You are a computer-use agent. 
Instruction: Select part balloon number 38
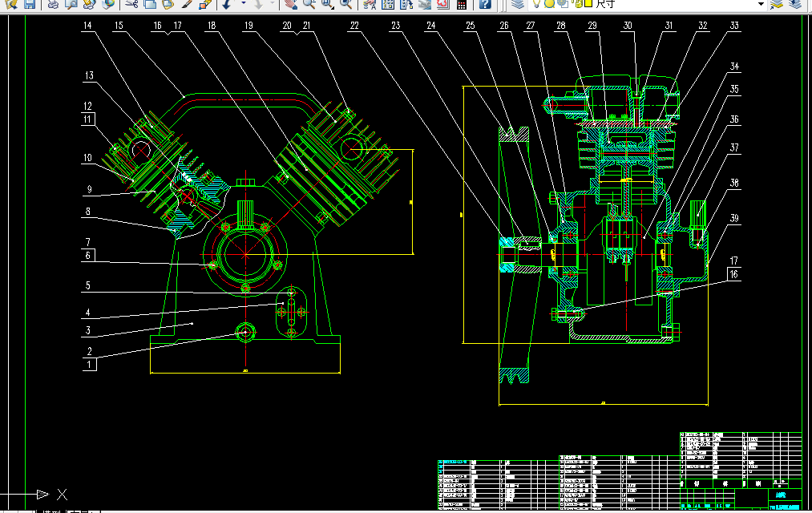tap(733, 183)
